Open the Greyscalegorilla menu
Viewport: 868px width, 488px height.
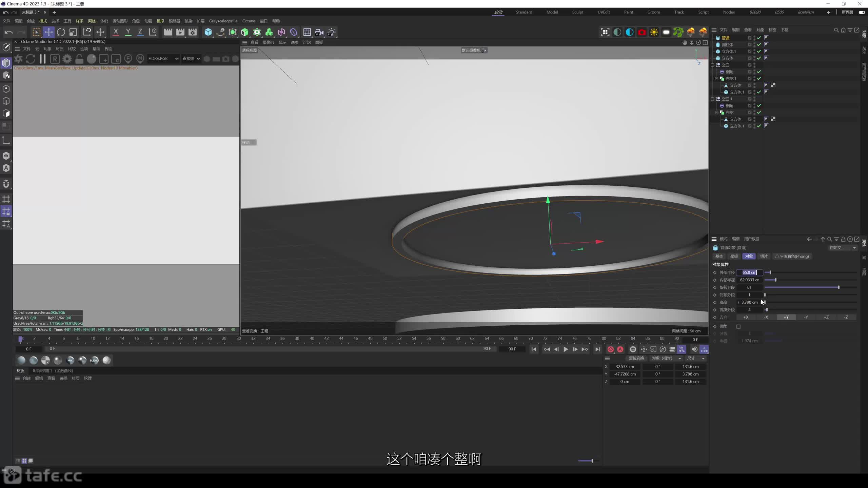[x=223, y=21]
